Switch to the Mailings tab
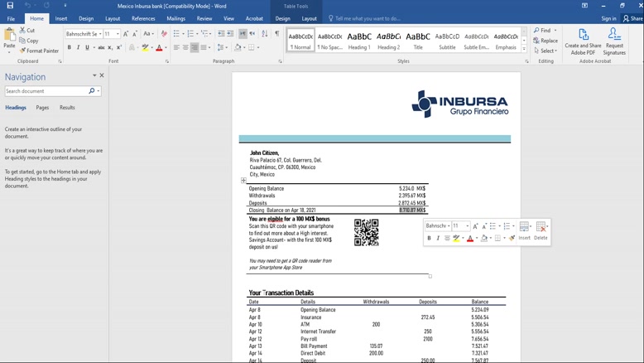Image resolution: width=644 pixels, height=363 pixels. (x=175, y=18)
